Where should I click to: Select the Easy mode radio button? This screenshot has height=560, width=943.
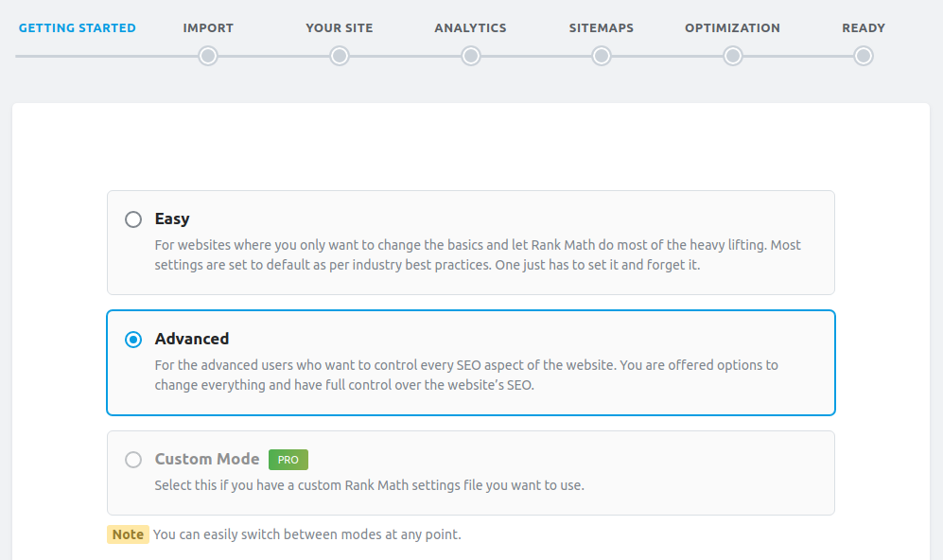(x=133, y=219)
